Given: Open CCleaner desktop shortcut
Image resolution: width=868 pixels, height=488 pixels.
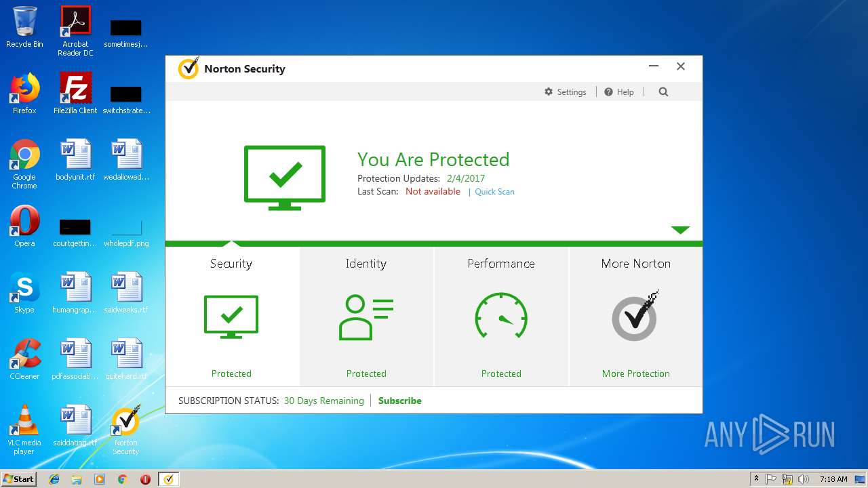Looking at the screenshot, I should point(24,359).
